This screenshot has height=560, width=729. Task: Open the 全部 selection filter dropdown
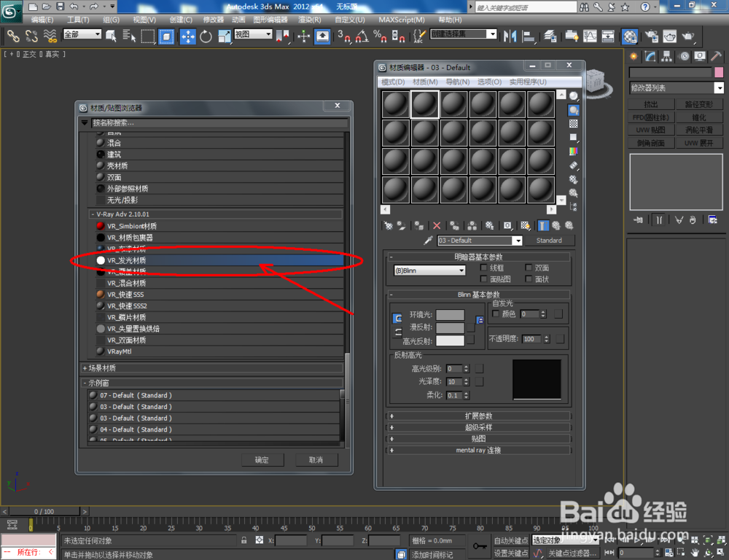tap(82, 34)
